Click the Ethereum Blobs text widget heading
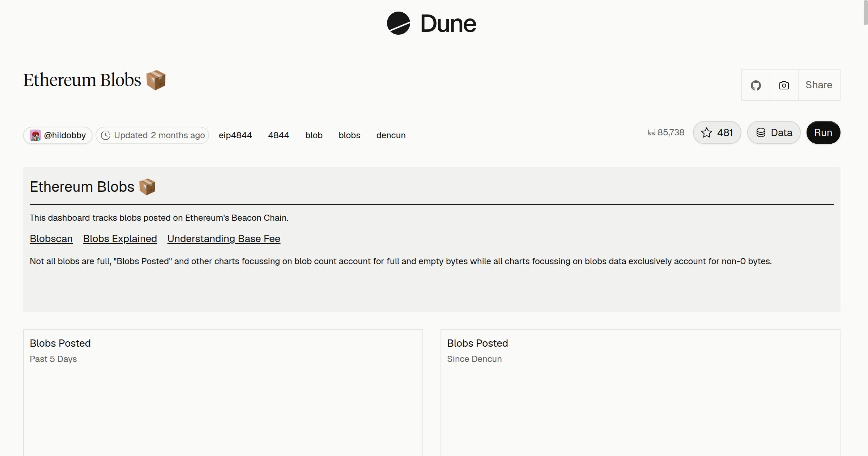Screen dimensions: 868x456 (x=93, y=187)
